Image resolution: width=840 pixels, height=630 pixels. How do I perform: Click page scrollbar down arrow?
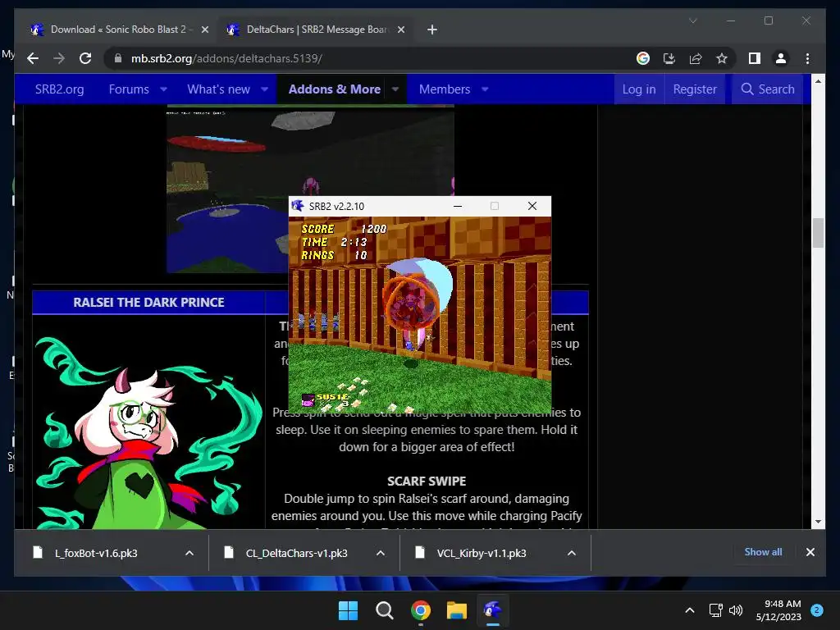(818, 522)
